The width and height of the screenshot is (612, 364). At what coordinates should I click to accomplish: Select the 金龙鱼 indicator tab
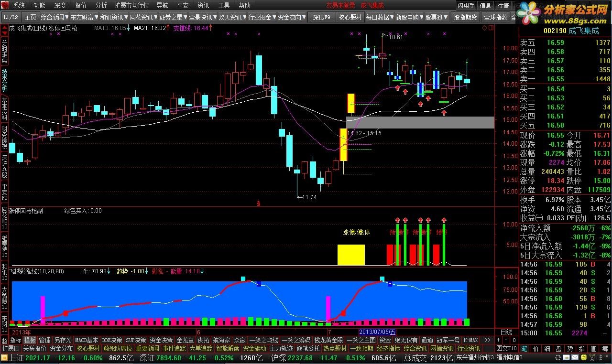pyautogui.click(x=186, y=340)
